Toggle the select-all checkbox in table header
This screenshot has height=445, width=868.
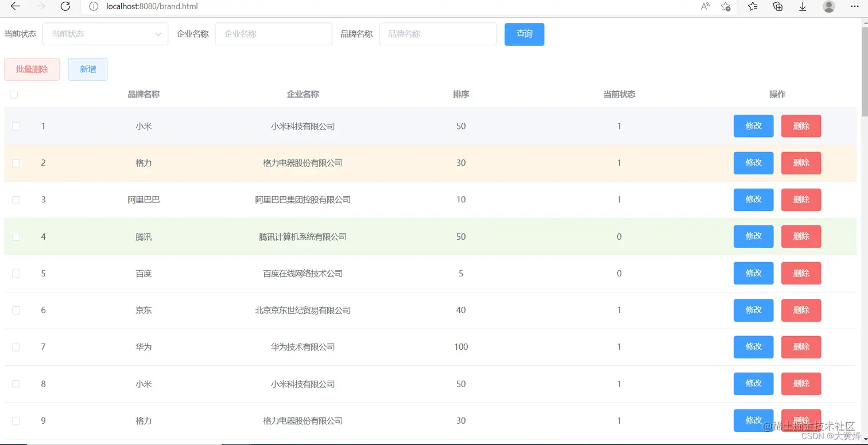14,94
